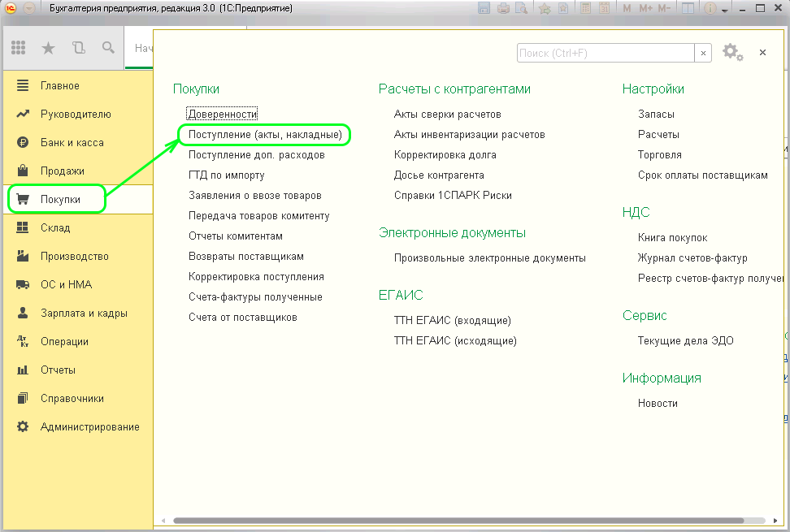
Task: Open the Руководителю section
Action: click(x=78, y=115)
